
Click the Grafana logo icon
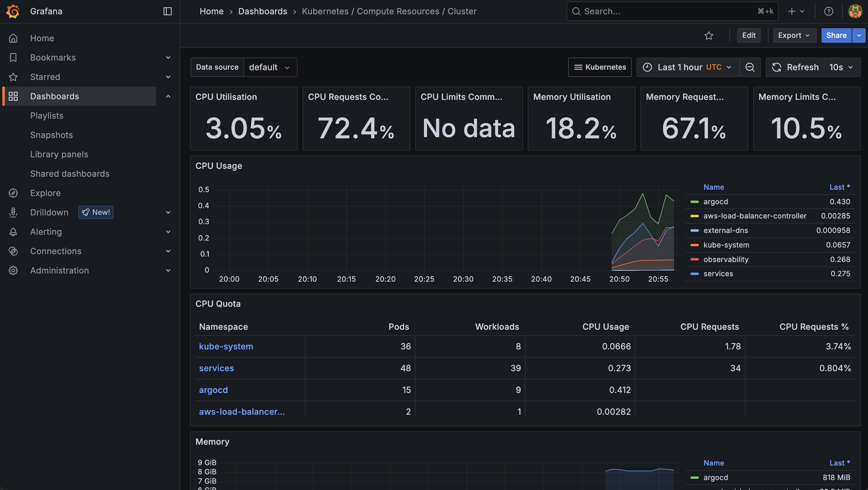[x=13, y=11]
